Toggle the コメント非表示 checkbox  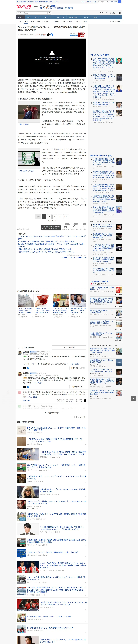pyautogui.click(x=75, y=417)
